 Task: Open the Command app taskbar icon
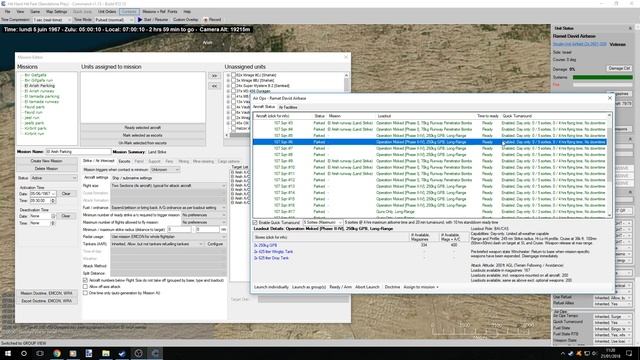pos(155,353)
